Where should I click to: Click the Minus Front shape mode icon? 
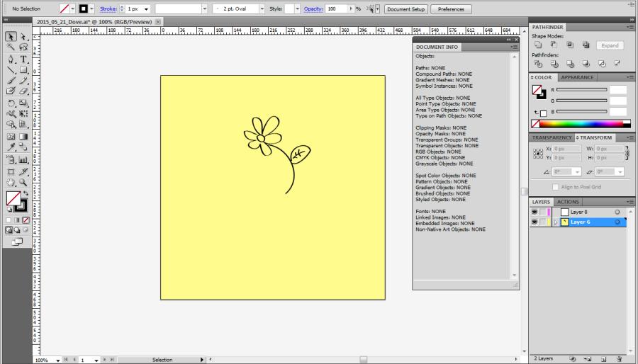click(554, 45)
